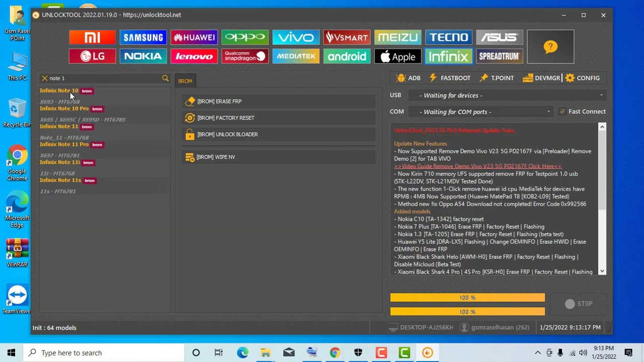Screen dimensions: 644x362
Task: Run [BROM] FACTORY RESET
Action: [x=279, y=118]
